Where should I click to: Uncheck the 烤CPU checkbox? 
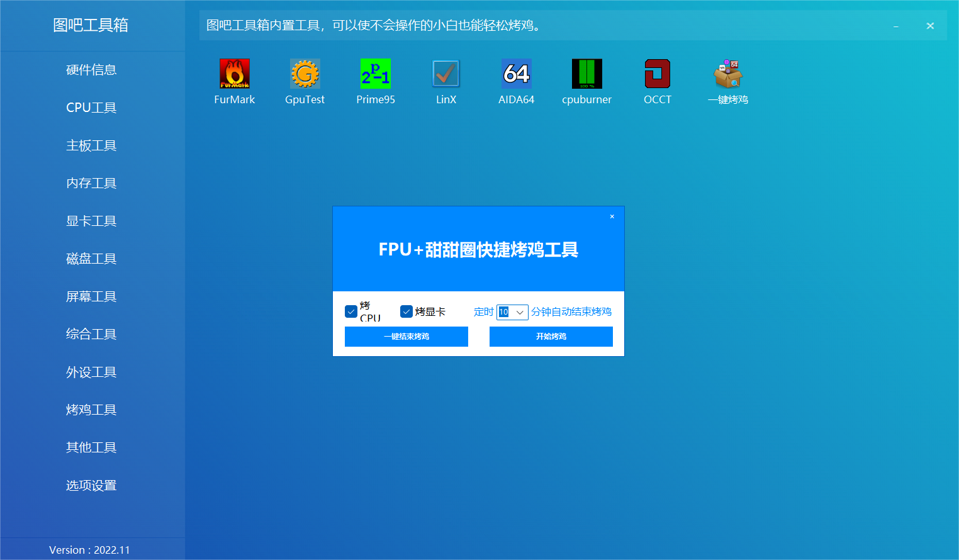pos(351,312)
